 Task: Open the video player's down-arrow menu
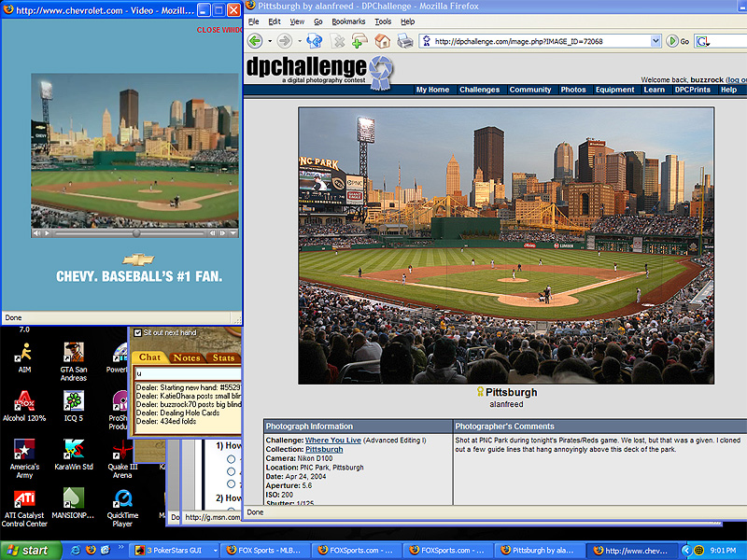[x=233, y=232]
